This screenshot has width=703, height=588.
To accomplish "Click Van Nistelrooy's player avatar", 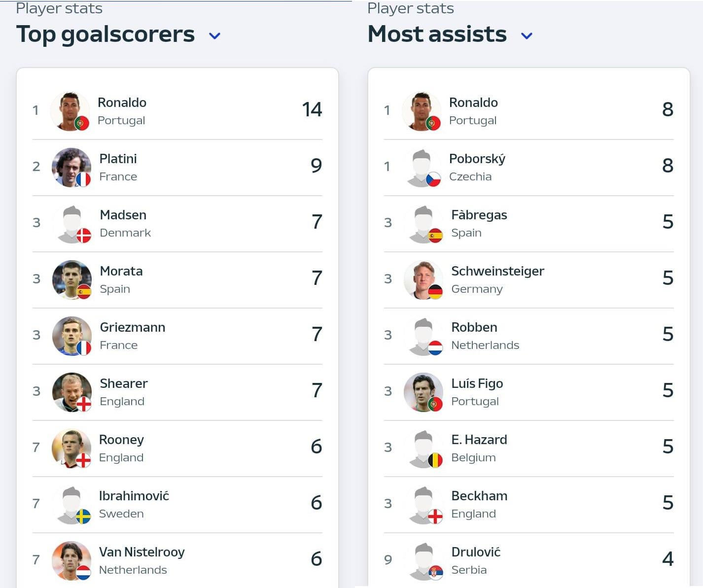I will [x=71, y=561].
